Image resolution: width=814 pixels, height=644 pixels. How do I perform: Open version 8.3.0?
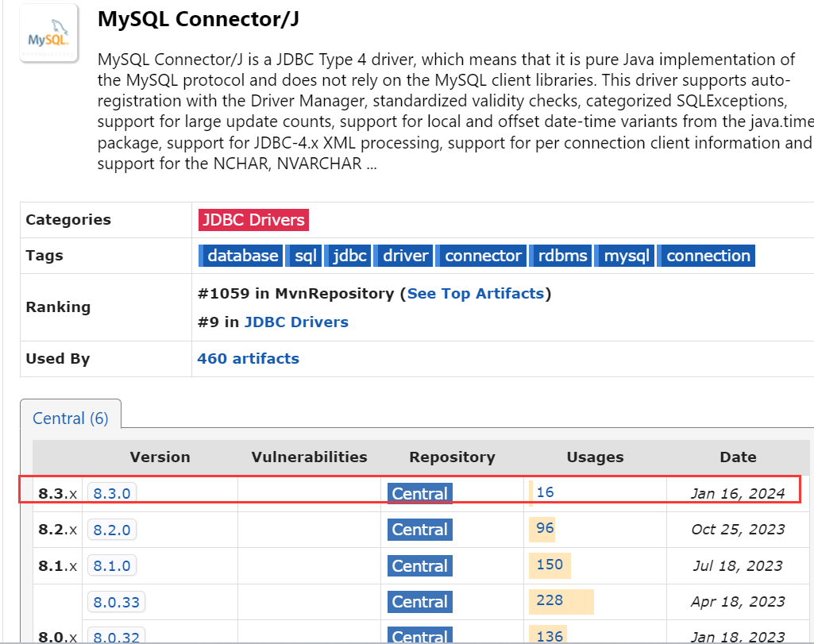[x=112, y=493]
